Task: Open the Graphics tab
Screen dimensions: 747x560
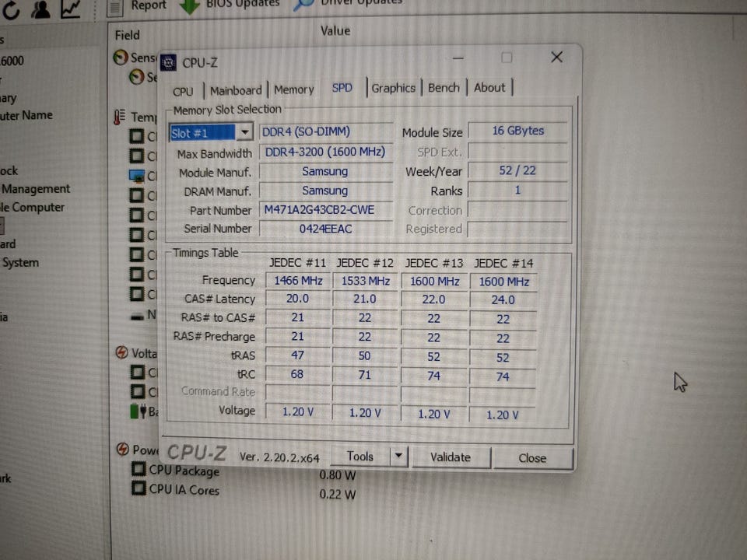Action: [x=394, y=88]
